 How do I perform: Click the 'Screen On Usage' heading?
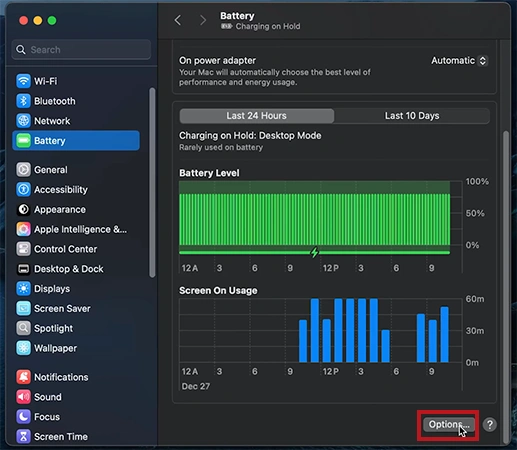pos(218,291)
